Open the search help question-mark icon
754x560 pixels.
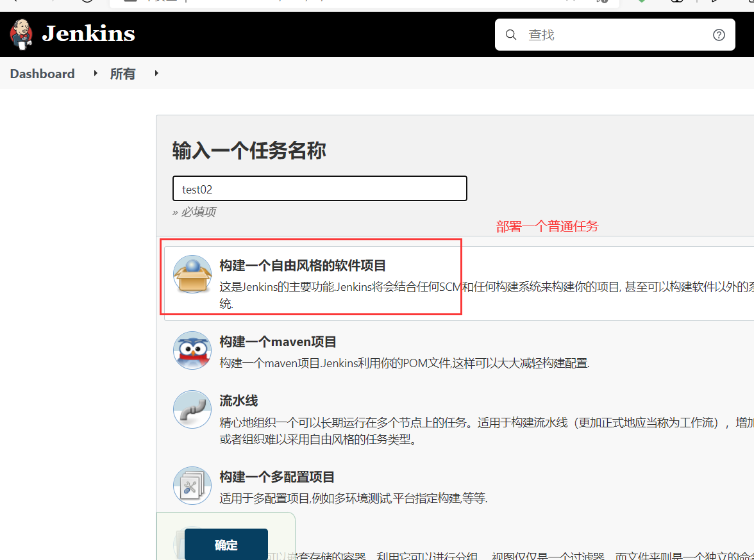pos(718,35)
